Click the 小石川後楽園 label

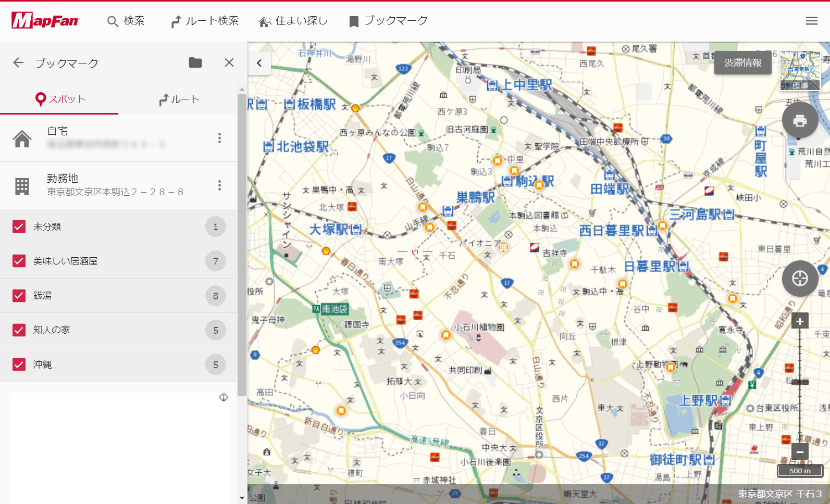click(486, 462)
